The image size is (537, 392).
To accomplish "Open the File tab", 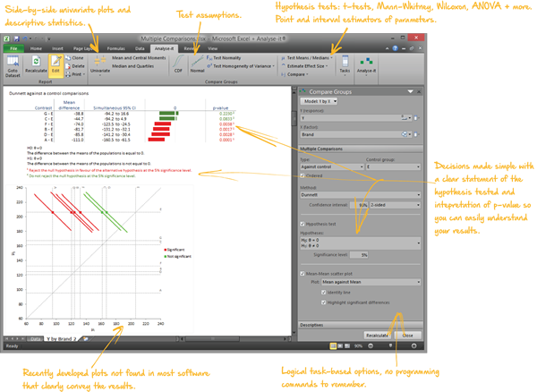I will pyautogui.click(x=13, y=48).
